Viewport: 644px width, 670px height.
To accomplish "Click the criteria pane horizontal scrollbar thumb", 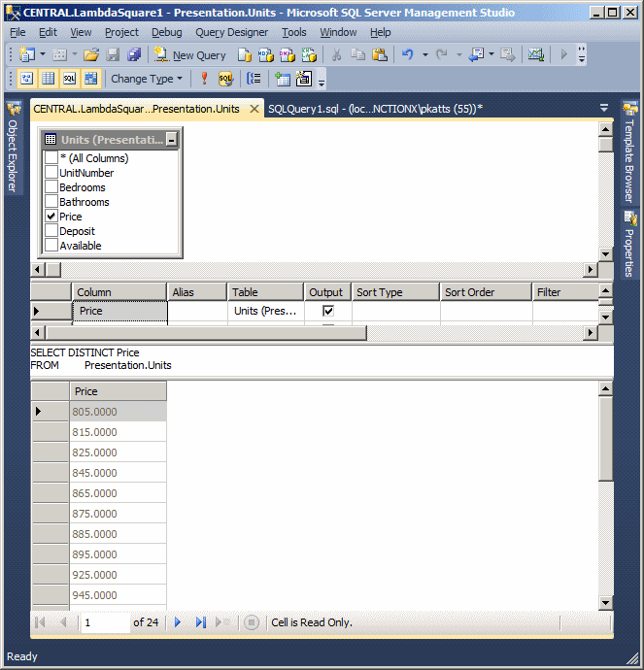I will pyautogui.click(x=206, y=332).
